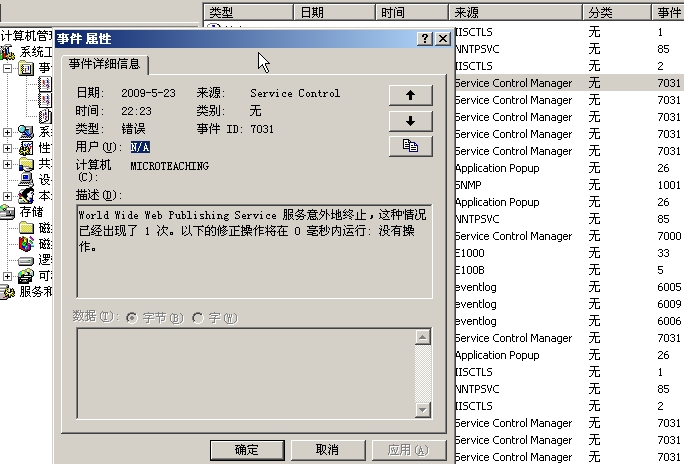684x464 pixels.
Task: Dismiss dialog with the 取消 button
Action: (x=328, y=450)
